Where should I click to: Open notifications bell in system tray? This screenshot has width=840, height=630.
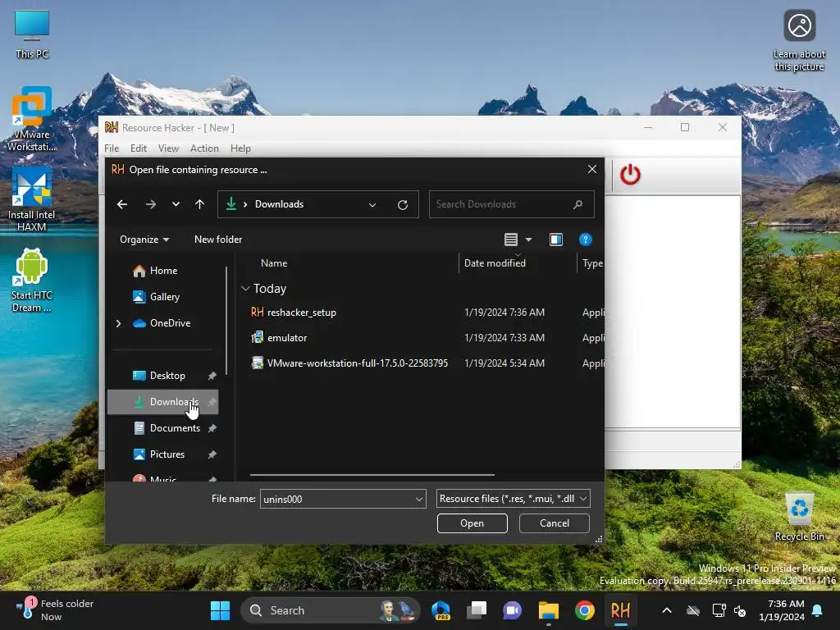point(818,610)
